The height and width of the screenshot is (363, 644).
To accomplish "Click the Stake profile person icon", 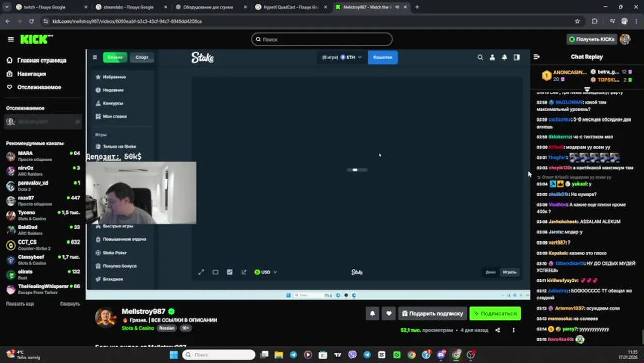I will (492, 57).
